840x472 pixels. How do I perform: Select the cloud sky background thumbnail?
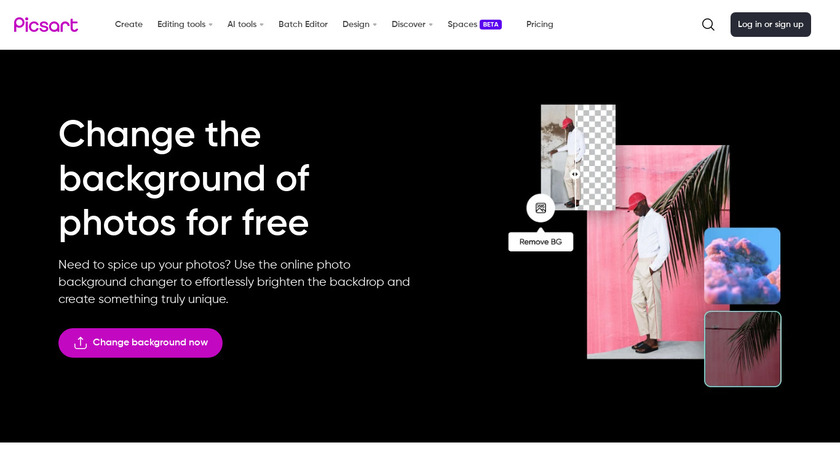(x=742, y=266)
